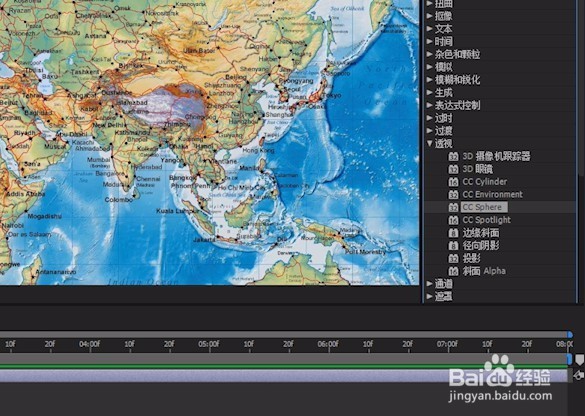
Task: Choose the CC Cylinder effect icon
Action: click(x=453, y=182)
